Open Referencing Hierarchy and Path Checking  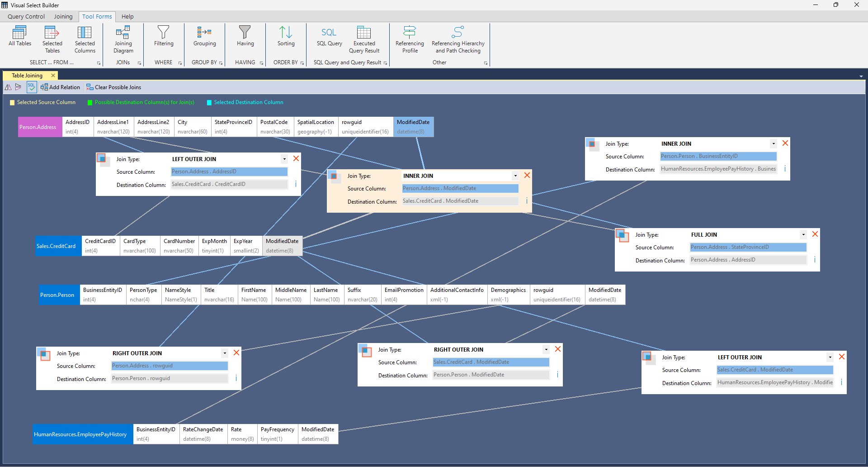point(458,40)
